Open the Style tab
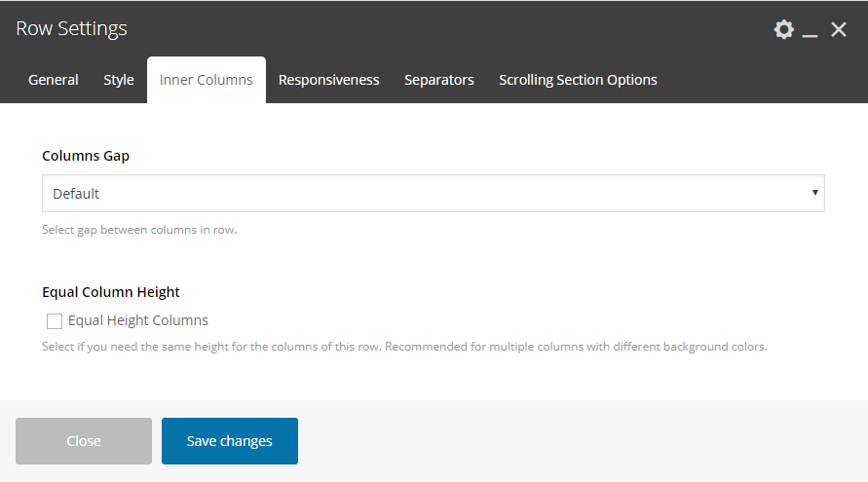The width and height of the screenshot is (868, 482). pyautogui.click(x=119, y=80)
